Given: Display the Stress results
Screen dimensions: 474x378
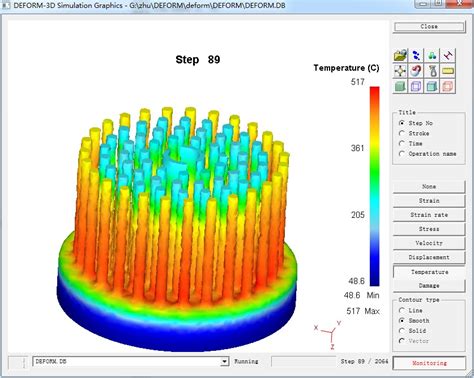Looking at the screenshot, I should tap(429, 229).
